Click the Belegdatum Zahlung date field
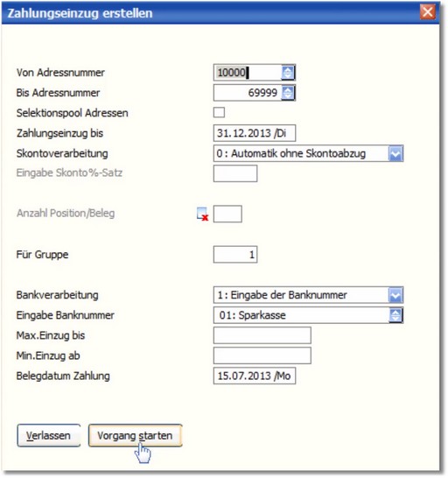The height and width of the screenshot is (478, 448). pyautogui.click(x=255, y=376)
